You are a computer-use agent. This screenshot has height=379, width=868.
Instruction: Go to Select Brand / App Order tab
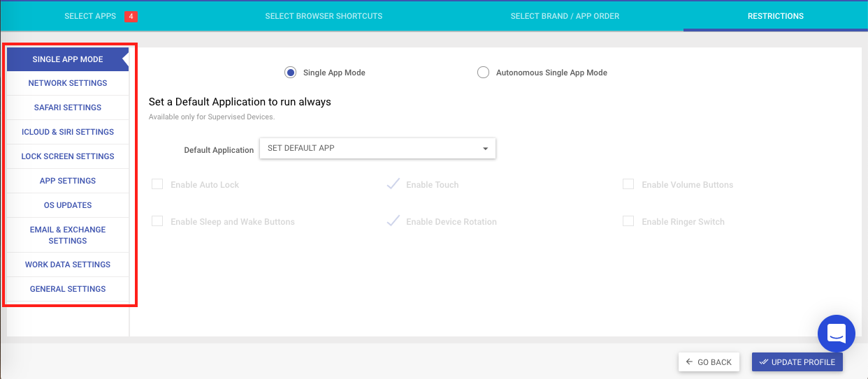565,16
